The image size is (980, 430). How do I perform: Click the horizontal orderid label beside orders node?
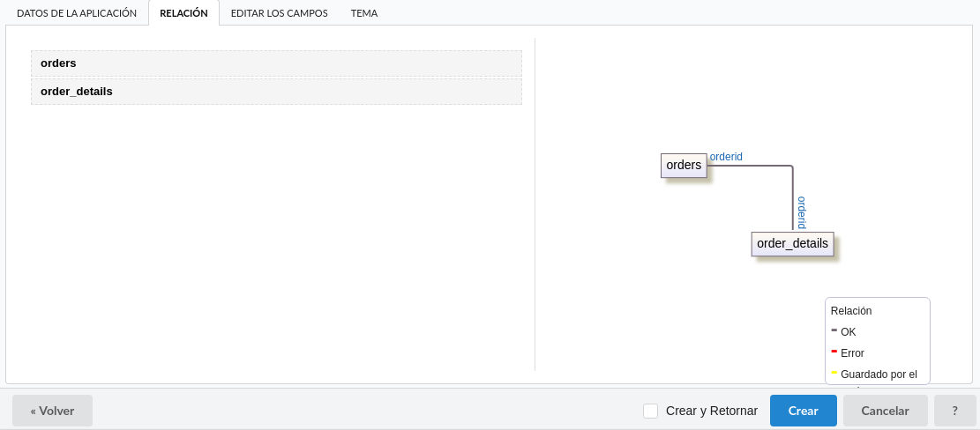tap(726, 157)
